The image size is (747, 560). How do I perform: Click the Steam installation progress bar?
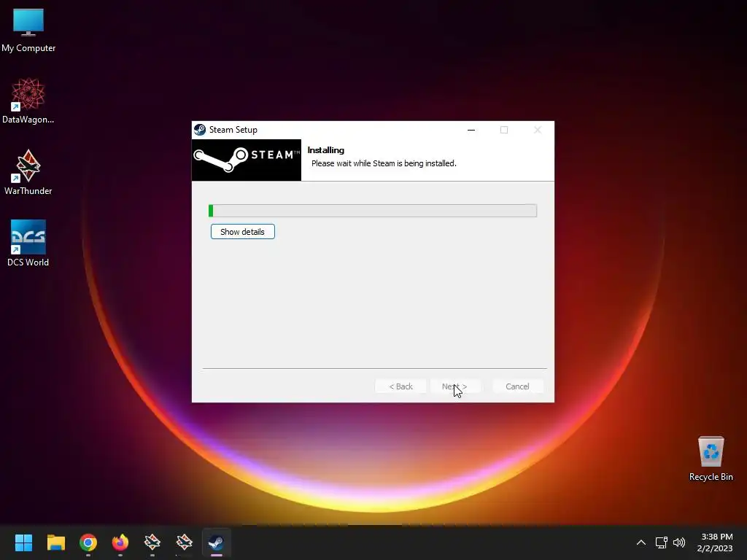373,211
